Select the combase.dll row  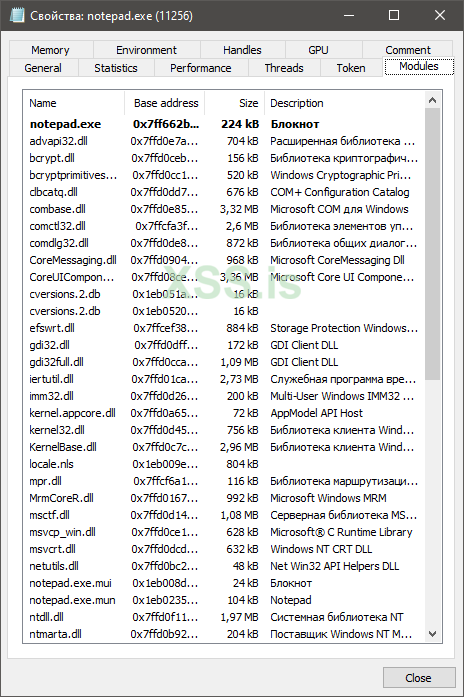tap(224, 209)
